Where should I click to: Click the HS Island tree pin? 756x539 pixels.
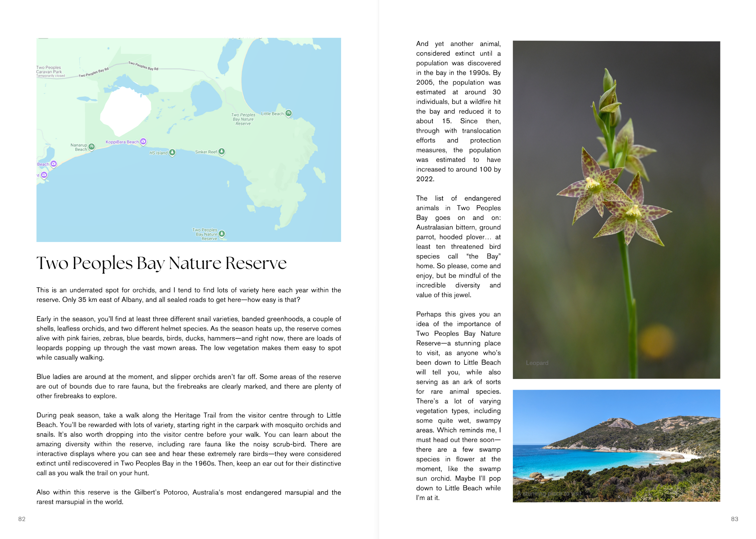(172, 152)
